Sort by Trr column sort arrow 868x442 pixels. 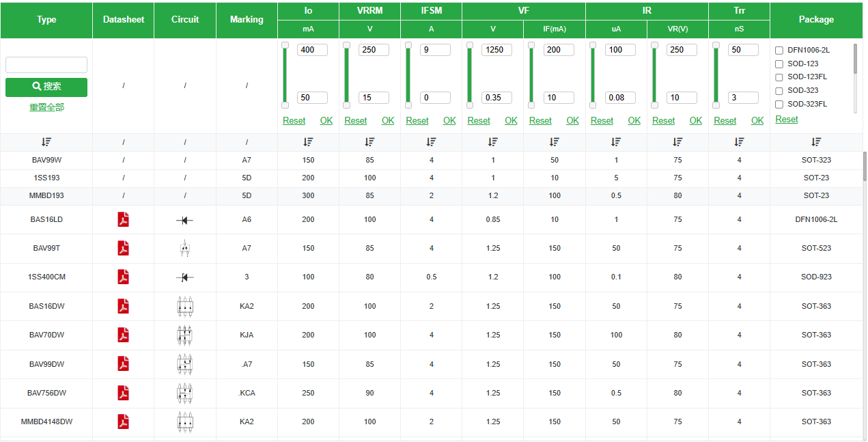[739, 142]
